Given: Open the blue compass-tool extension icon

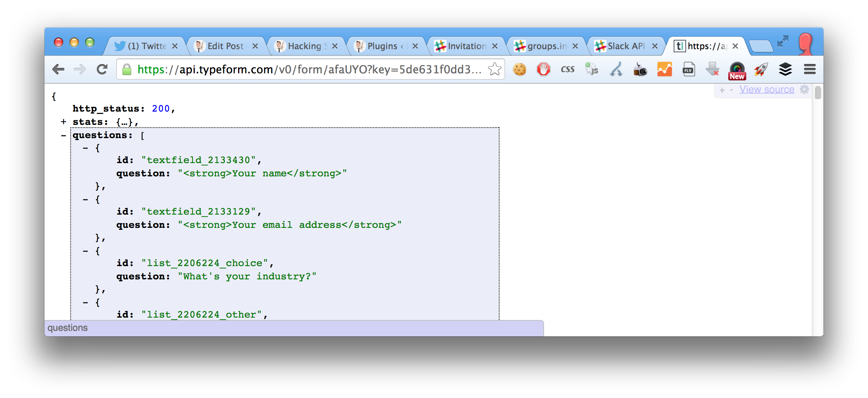Looking at the screenshot, I should [x=616, y=69].
